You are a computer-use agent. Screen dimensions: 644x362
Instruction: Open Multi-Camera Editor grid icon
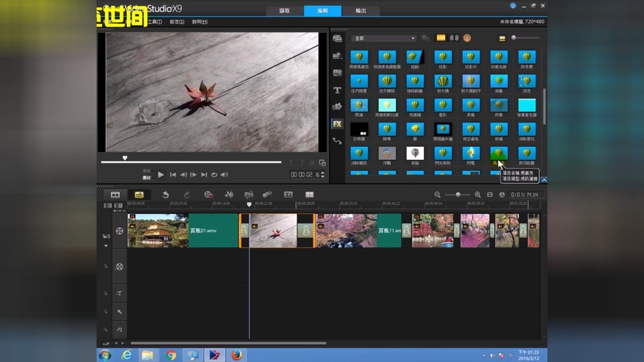[309, 195]
